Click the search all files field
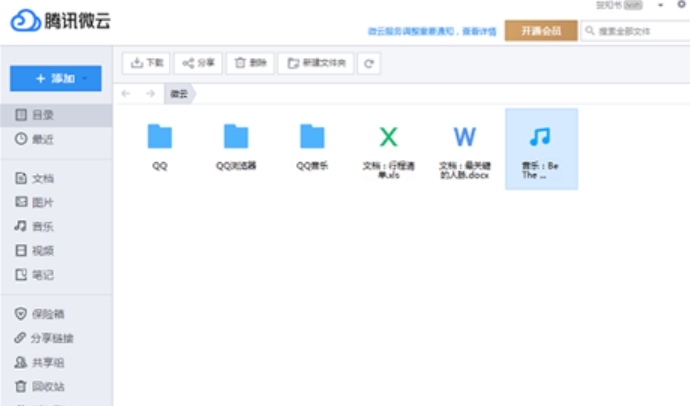The height and width of the screenshot is (406, 690). point(636,31)
